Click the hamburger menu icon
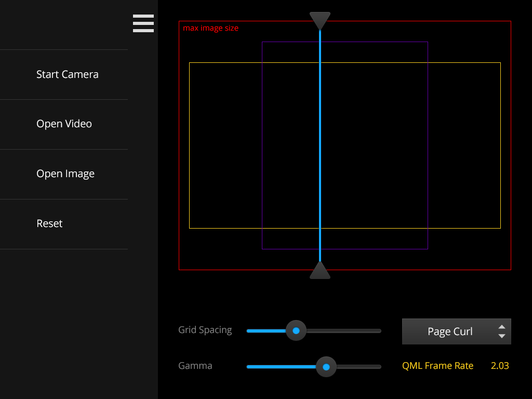532x399 pixels. (x=143, y=23)
